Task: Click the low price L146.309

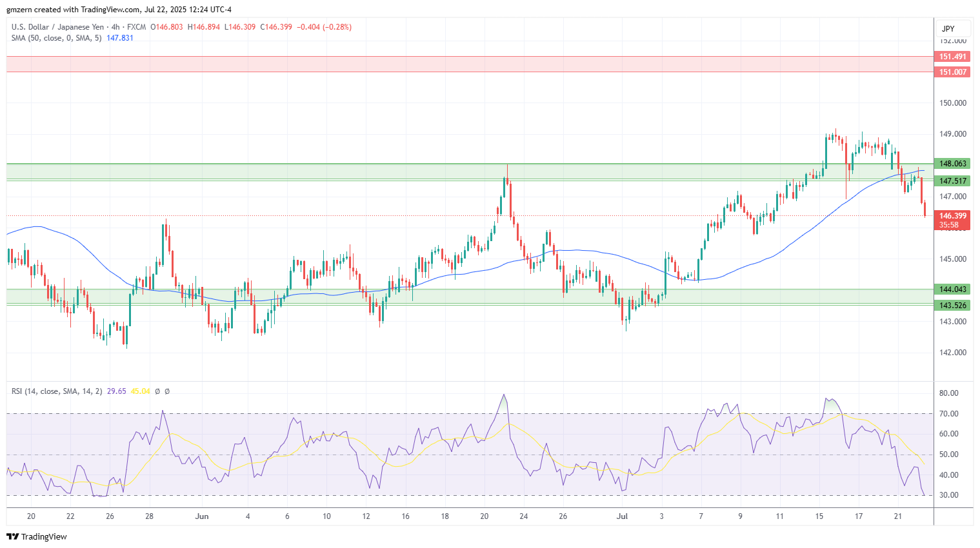Action: pos(240,27)
